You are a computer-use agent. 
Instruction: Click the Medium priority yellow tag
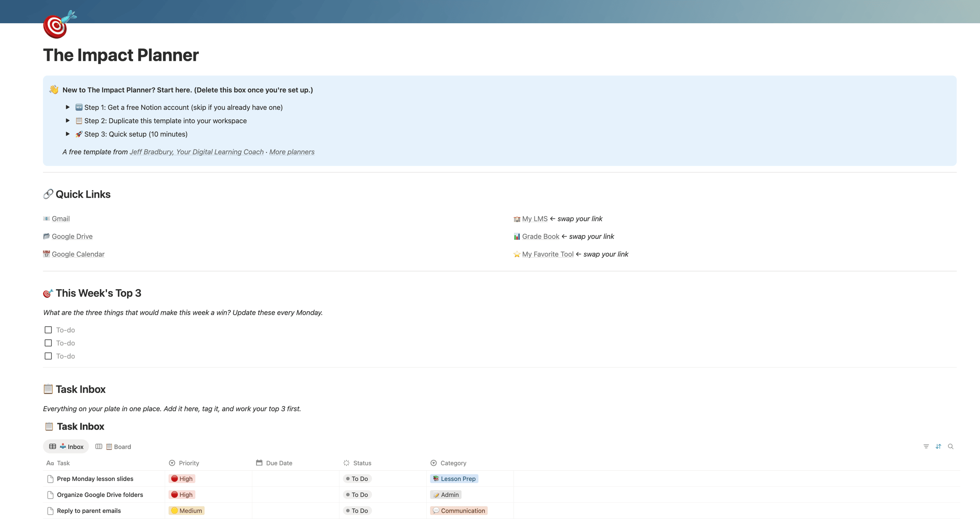tap(187, 511)
